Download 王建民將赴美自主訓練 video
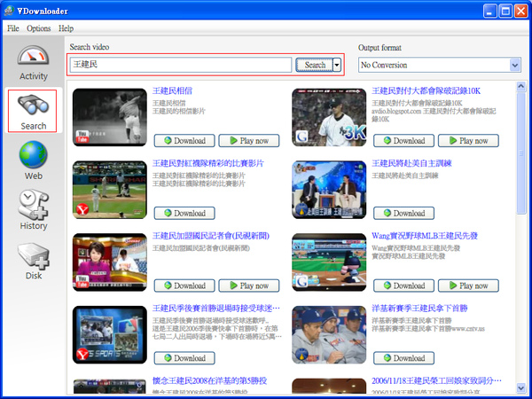Screen dimensions: 532x399 [403, 213]
